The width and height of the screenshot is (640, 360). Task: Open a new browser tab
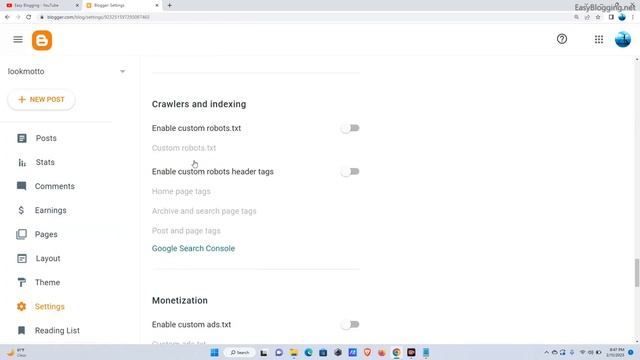169,5
